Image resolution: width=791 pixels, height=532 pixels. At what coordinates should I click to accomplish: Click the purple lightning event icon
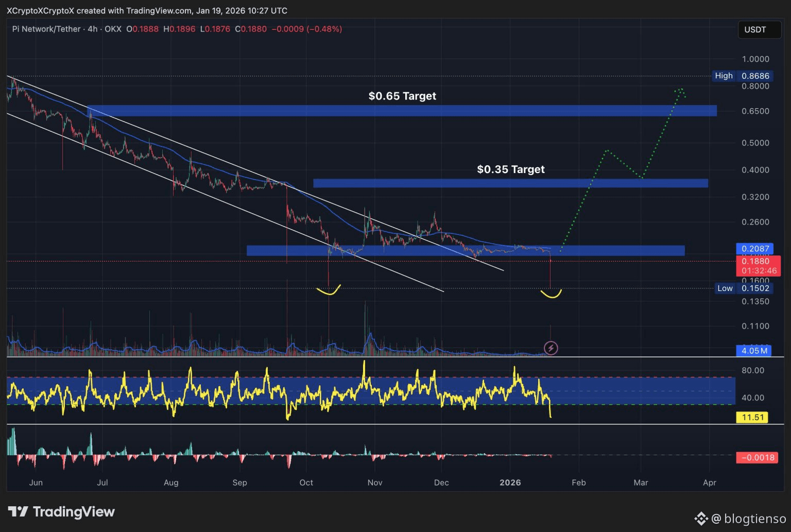coord(551,348)
